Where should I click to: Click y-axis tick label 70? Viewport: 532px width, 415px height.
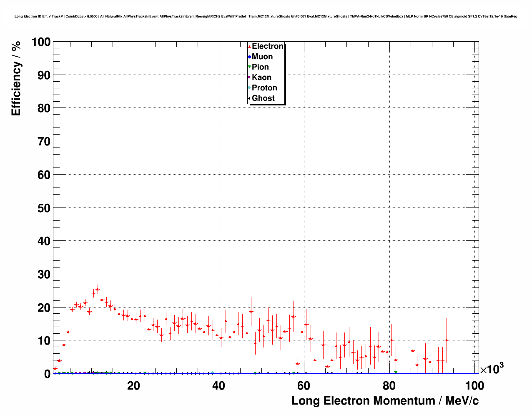pyautogui.click(x=44, y=142)
